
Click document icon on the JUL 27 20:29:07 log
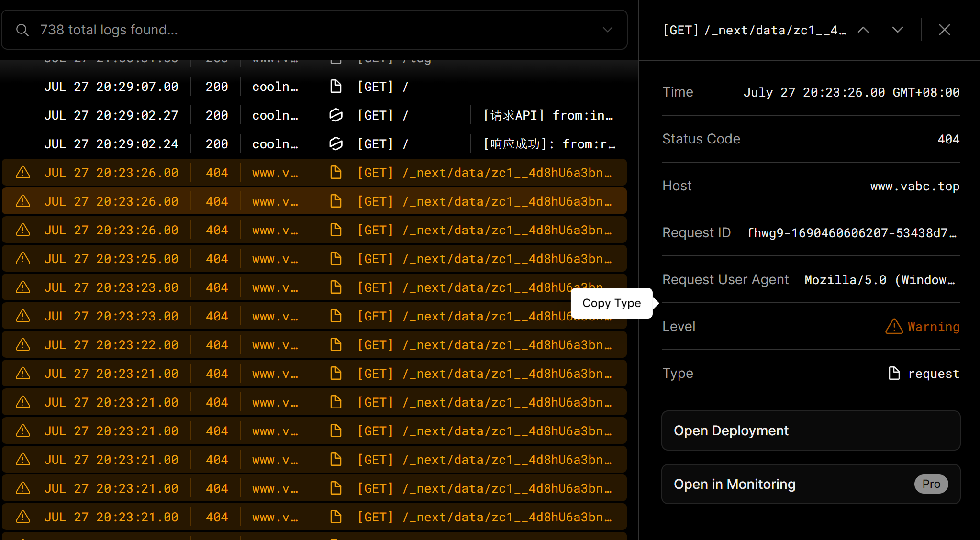point(335,86)
